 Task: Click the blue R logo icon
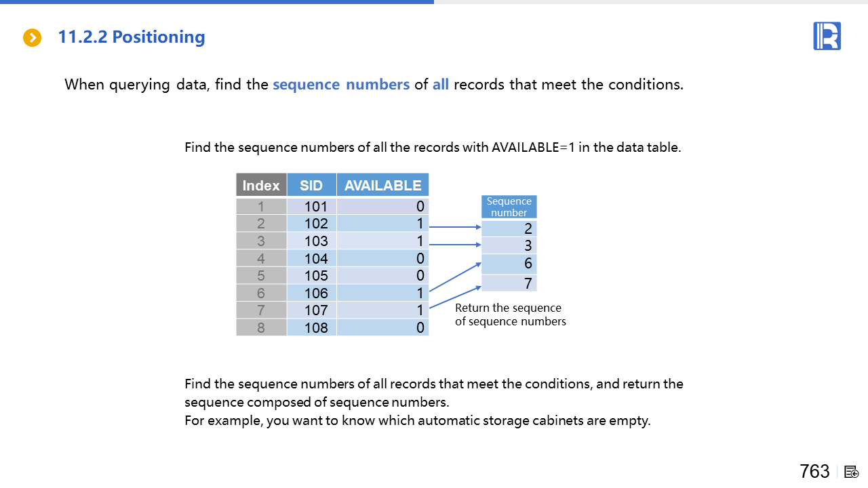coord(827,36)
